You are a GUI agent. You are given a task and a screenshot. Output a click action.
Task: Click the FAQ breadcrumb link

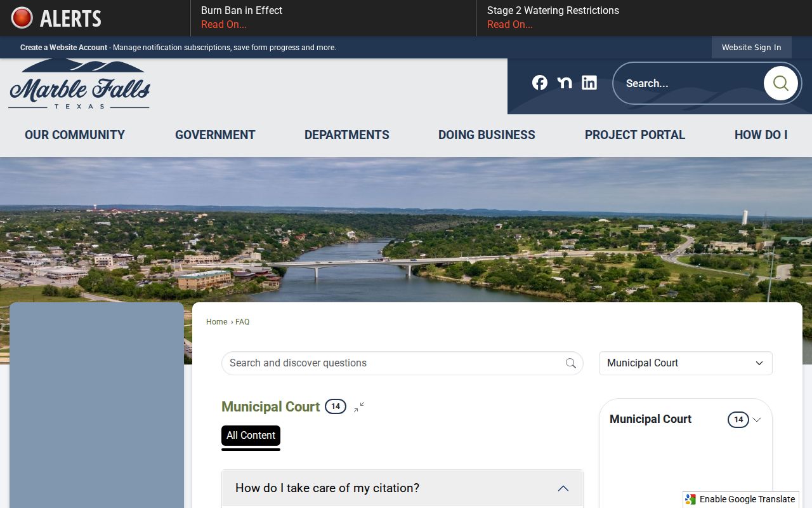(242, 322)
